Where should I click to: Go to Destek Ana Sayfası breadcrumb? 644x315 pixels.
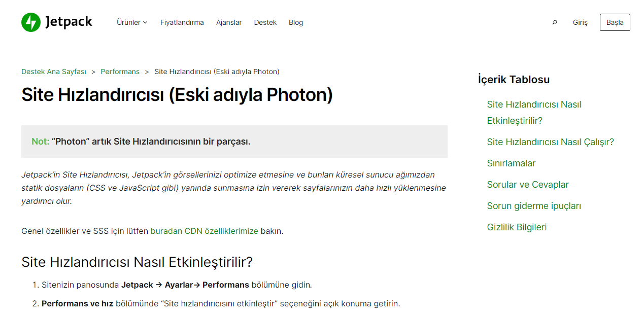54,72
